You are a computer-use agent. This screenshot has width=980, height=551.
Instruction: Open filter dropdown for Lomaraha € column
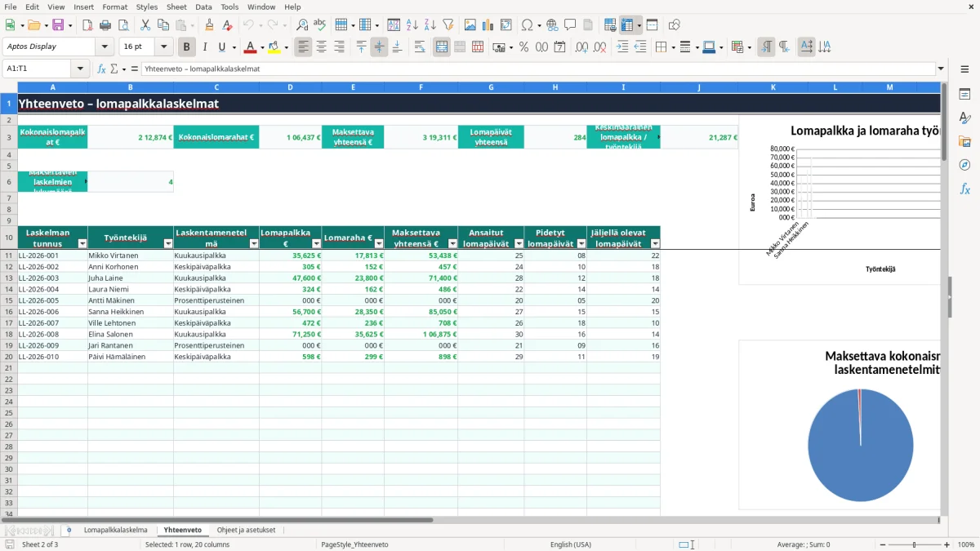tap(379, 244)
